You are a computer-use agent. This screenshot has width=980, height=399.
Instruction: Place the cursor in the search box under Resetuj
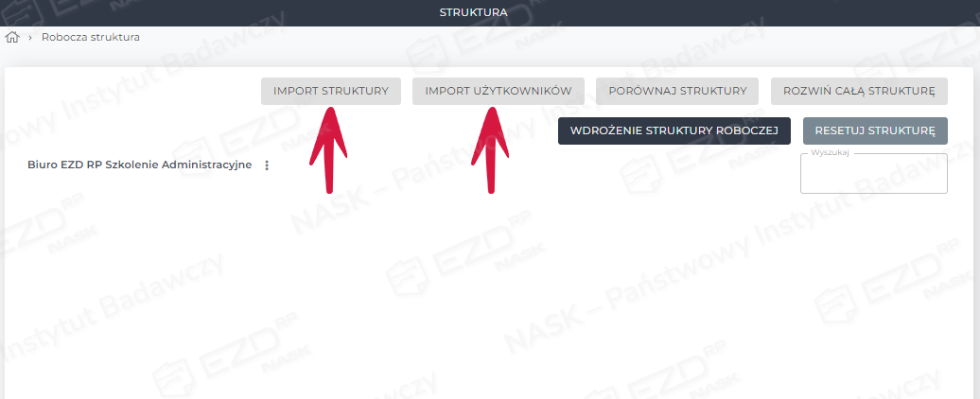[874, 174]
